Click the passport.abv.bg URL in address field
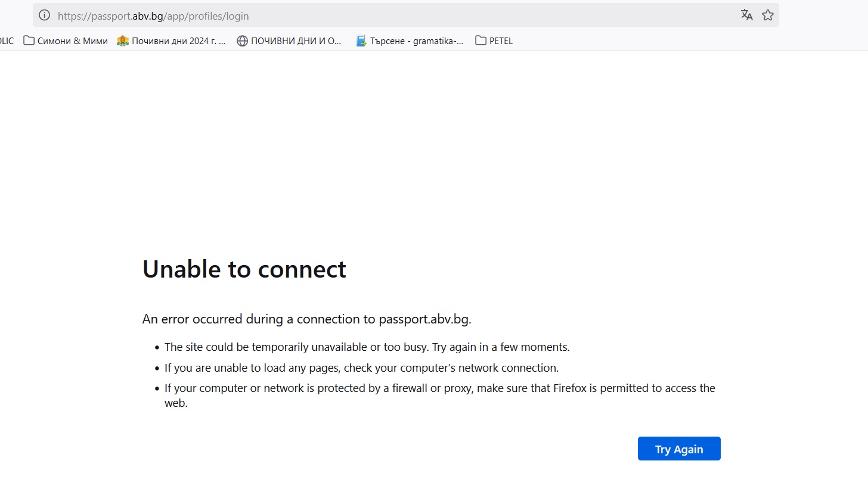The width and height of the screenshot is (868, 495). [153, 16]
